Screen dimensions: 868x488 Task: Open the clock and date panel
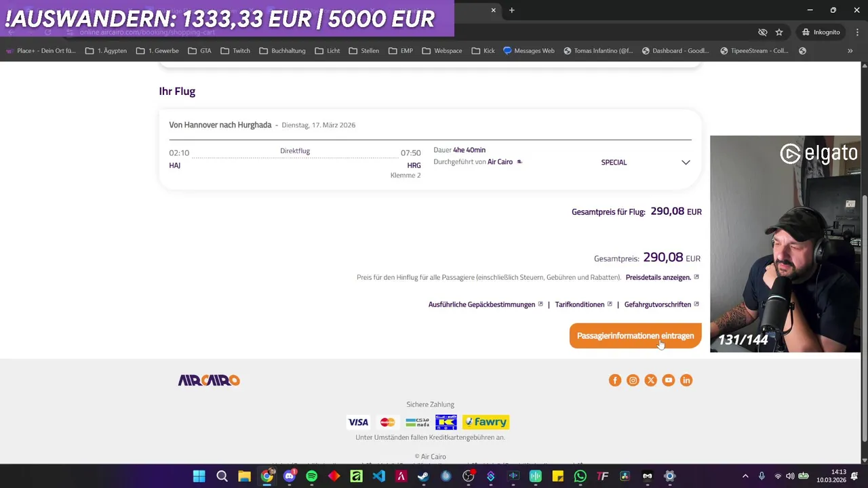(x=831, y=476)
